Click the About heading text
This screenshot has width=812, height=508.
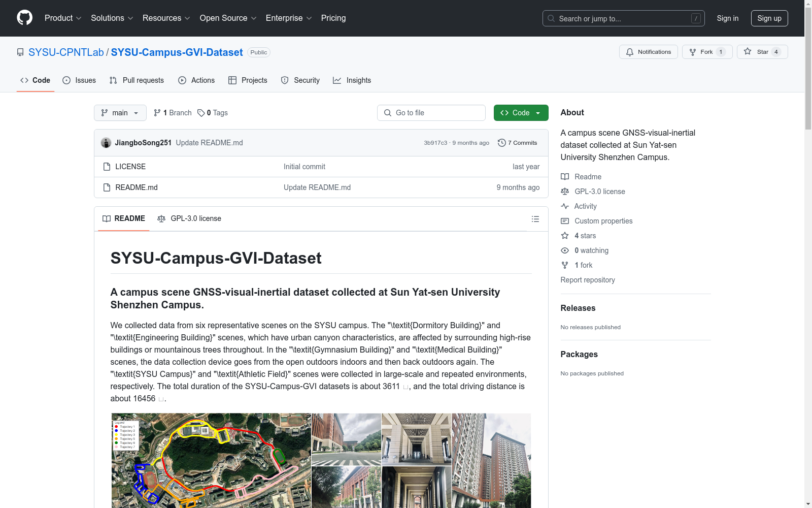tap(572, 112)
